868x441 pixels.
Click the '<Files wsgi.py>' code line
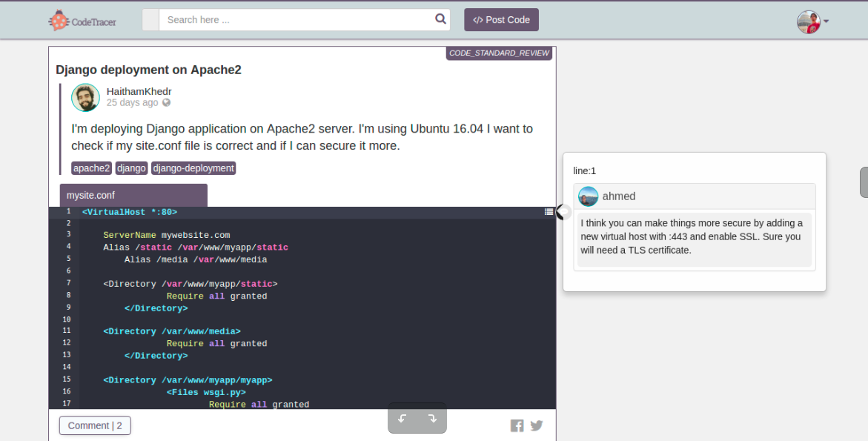206,392
